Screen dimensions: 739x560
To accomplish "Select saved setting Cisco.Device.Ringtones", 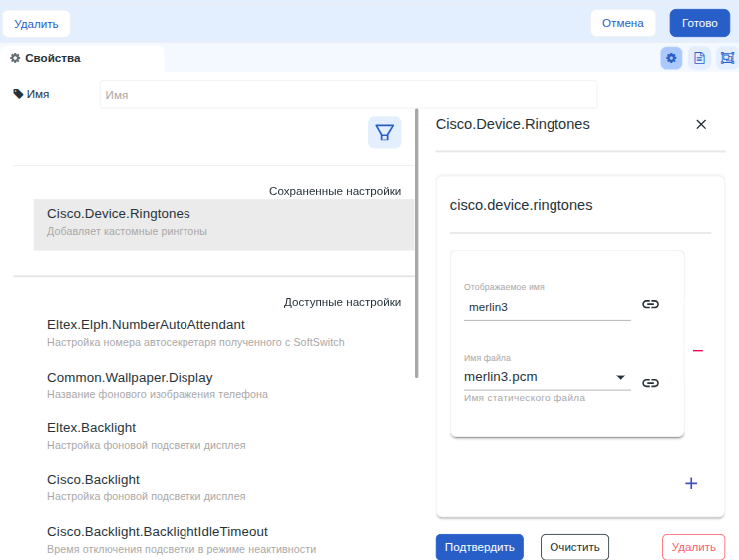I will [223, 224].
